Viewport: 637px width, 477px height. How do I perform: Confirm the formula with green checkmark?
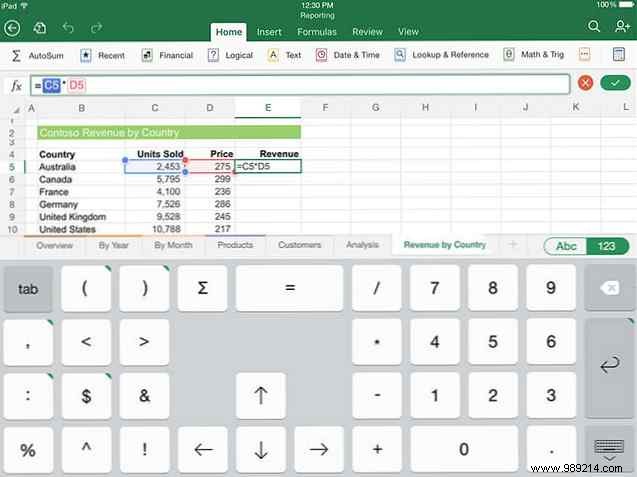(615, 83)
